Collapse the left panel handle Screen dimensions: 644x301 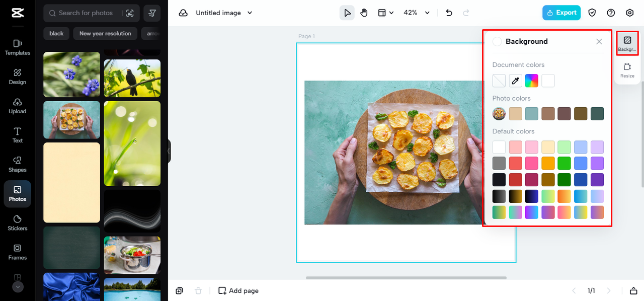pyautogui.click(x=169, y=151)
